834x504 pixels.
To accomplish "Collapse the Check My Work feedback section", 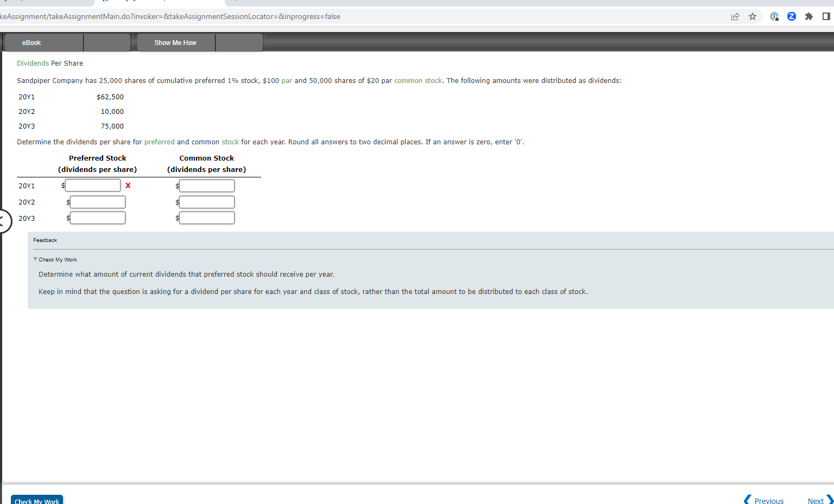I will pyautogui.click(x=55, y=259).
